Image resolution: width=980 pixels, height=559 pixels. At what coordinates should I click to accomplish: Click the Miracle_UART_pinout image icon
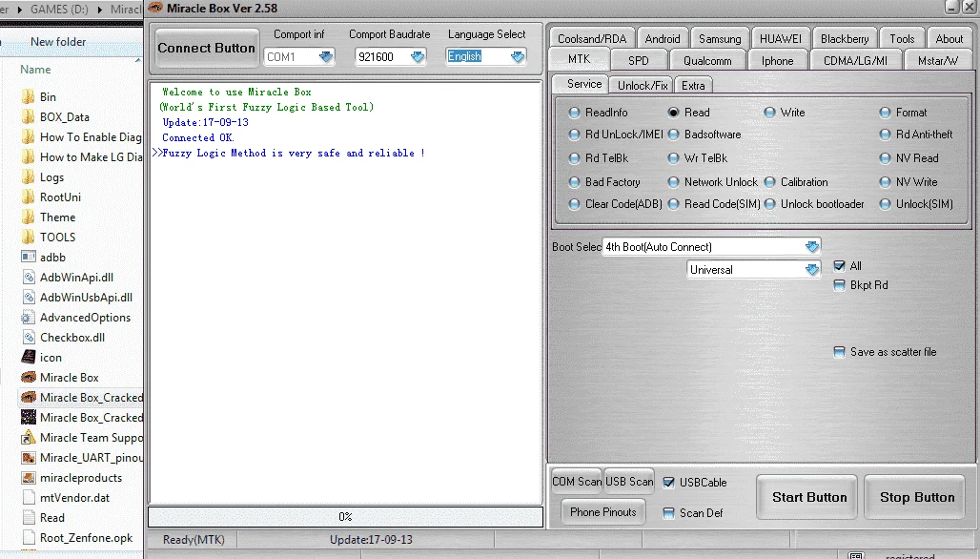coord(29,458)
